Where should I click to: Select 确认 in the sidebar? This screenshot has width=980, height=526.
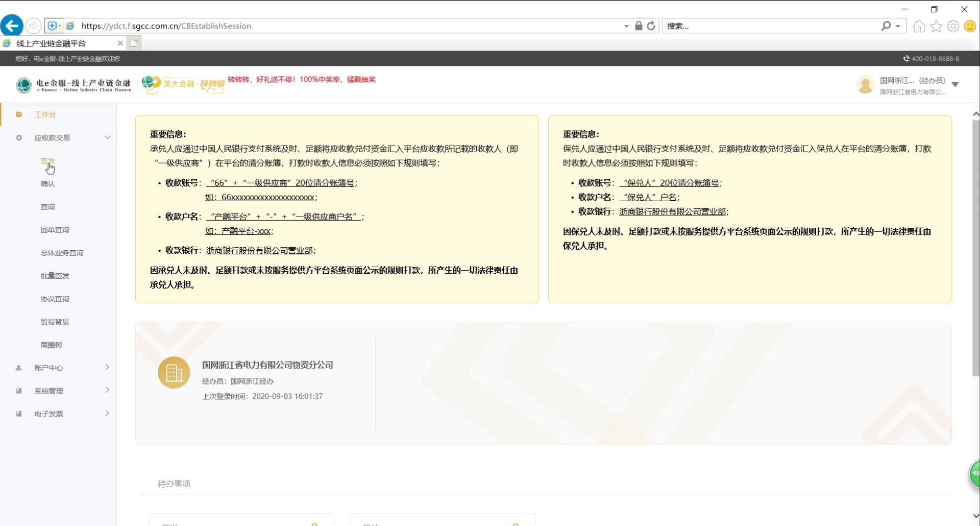coord(47,184)
